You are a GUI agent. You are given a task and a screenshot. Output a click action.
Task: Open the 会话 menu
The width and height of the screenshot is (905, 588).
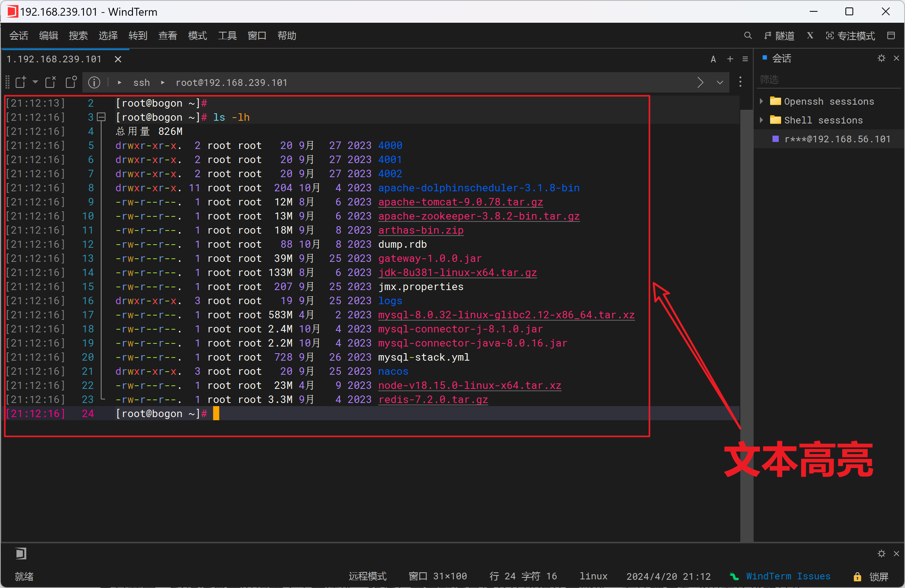pos(19,36)
